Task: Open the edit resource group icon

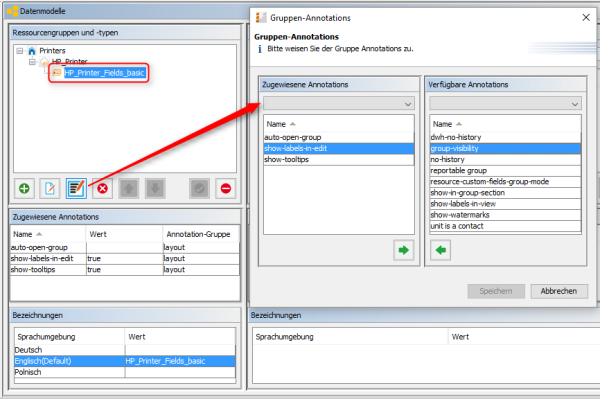Action: 50,188
